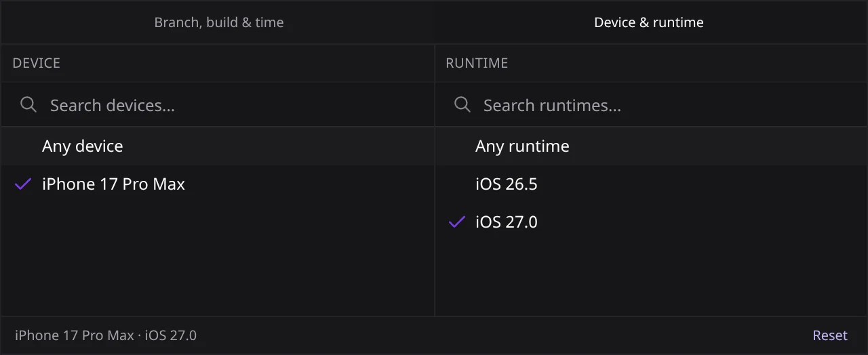Viewport: 868px width, 355px height.
Task: Click the Search devices input field
Action: [217, 105]
